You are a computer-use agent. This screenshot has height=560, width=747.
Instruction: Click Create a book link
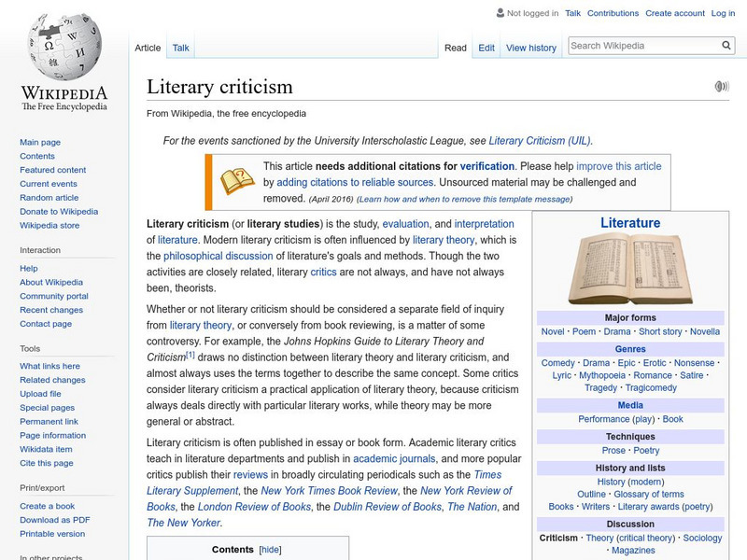pyautogui.click(x=48, y=506)
